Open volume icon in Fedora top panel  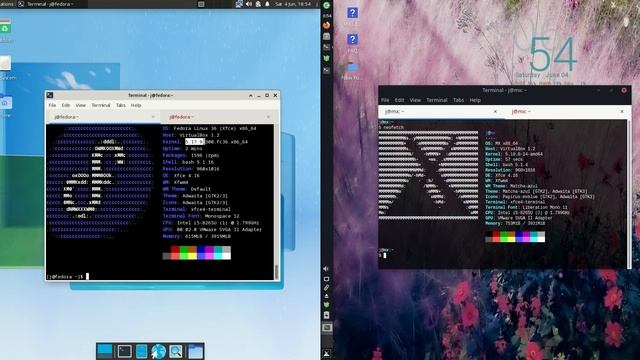249,4
